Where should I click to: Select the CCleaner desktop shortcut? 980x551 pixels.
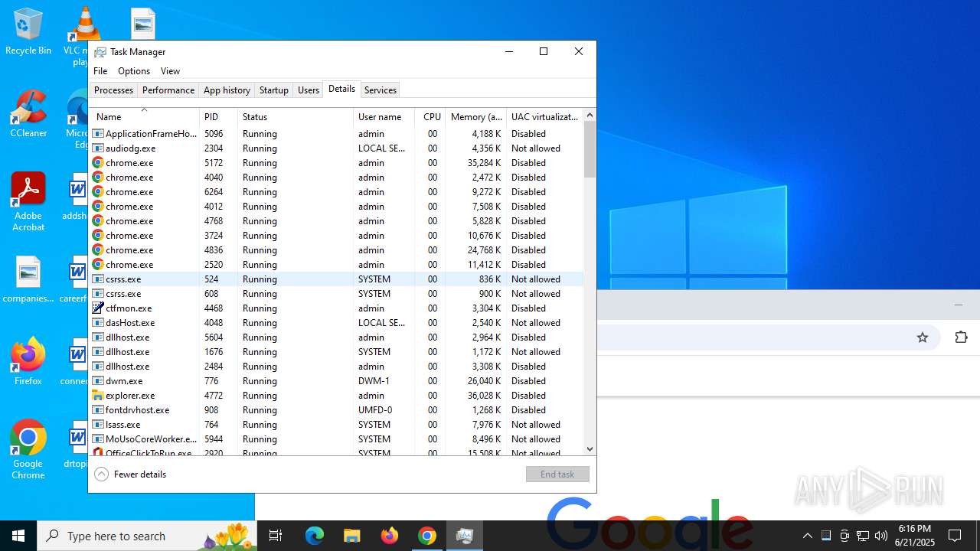28,114
